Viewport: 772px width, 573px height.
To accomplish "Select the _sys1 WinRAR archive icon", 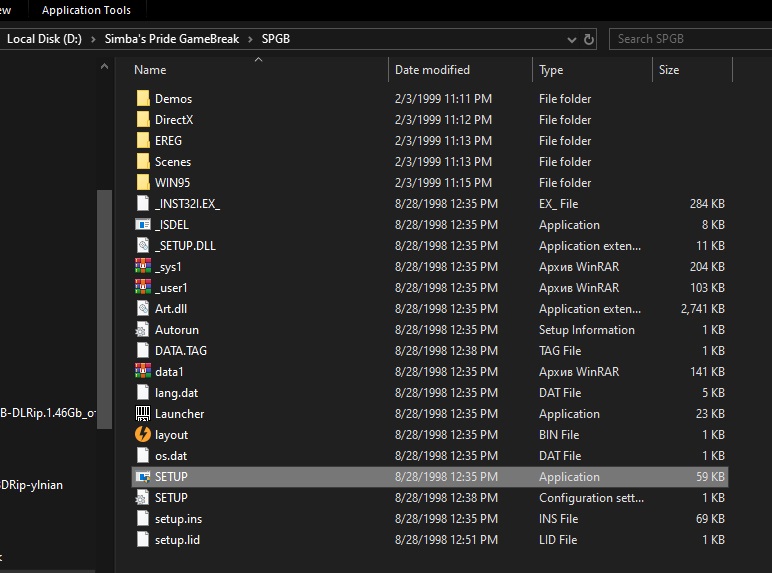I will pos(142,267).
